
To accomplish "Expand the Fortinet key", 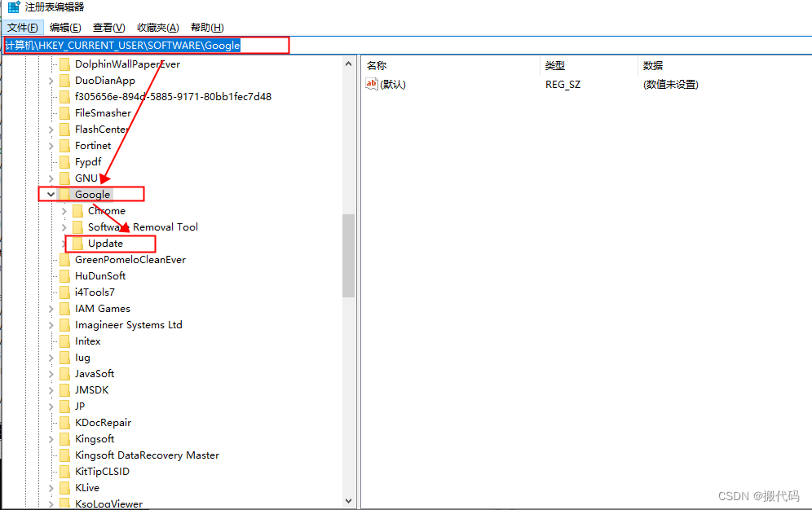I will [51, 146].
